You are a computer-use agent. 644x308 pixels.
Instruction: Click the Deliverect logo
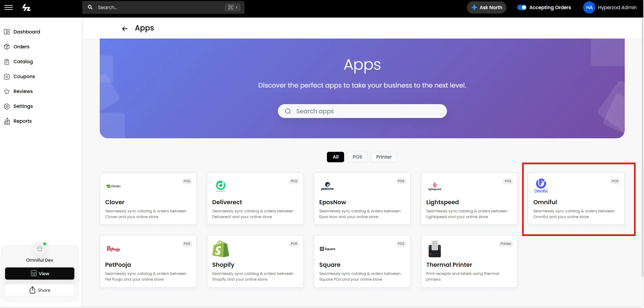pyautogui.click(x=221, y=186)
